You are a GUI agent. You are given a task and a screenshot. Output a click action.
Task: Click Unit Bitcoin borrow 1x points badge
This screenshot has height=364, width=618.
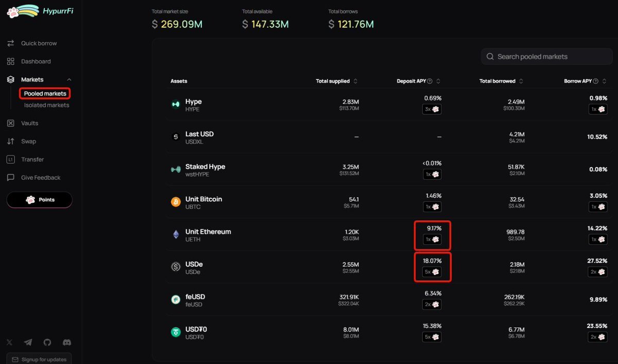[x=598, y=206]
